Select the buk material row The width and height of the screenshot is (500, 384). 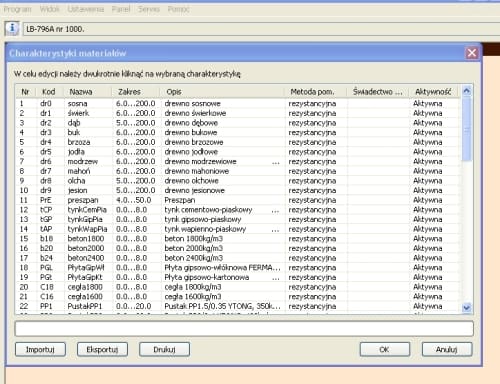pos(238,132)
